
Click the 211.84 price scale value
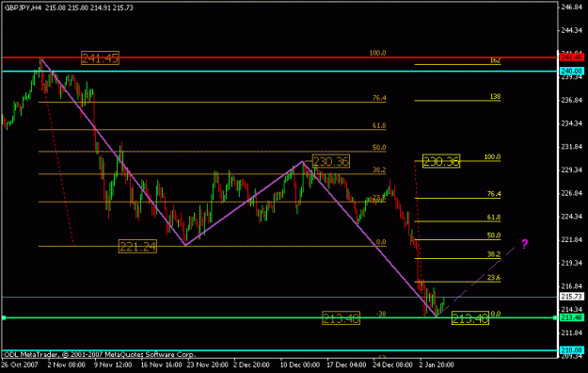click(x=571, y=333)
